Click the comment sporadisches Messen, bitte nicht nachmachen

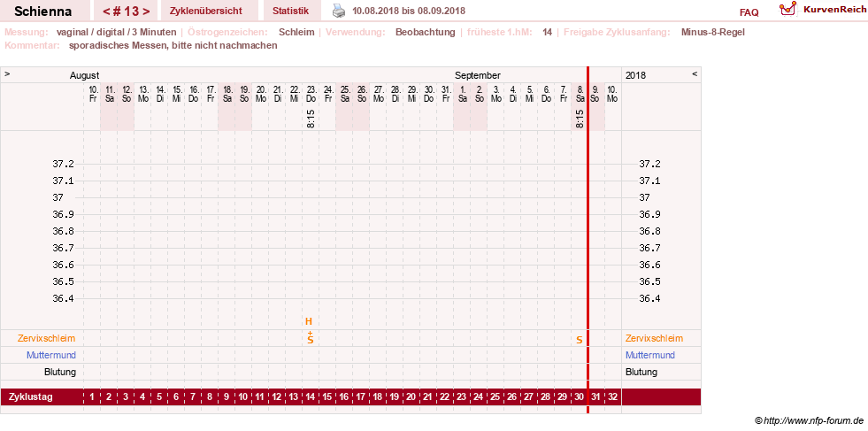pyautogui.click(x=173, y=45)
